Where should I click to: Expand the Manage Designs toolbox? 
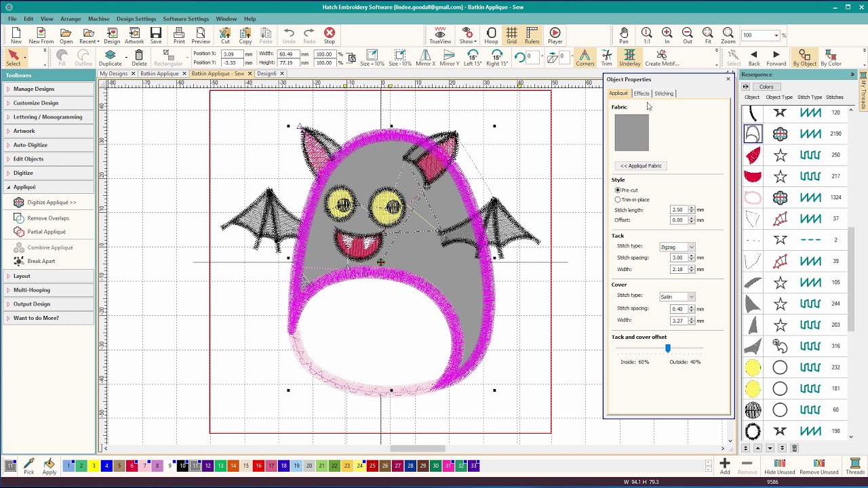pyautogui.click(x=49, y=89)
